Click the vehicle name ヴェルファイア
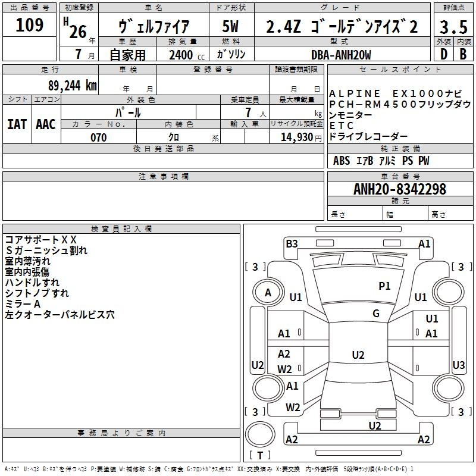The height and width of the screenshot is (476, 476). point(154,26)
